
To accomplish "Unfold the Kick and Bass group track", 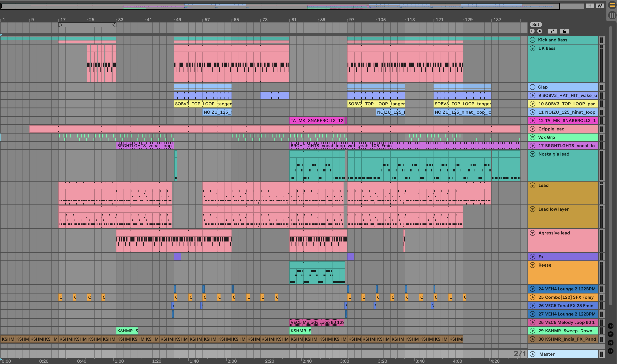I will coord(532,40).
